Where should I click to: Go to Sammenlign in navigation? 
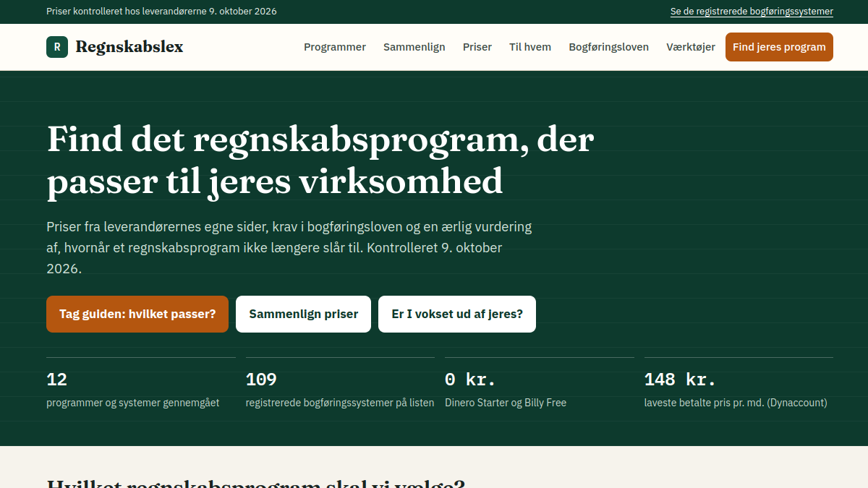414,47
